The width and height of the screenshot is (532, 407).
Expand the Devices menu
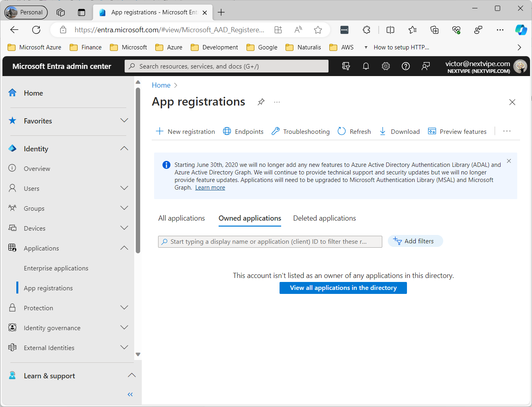[124, 228]
